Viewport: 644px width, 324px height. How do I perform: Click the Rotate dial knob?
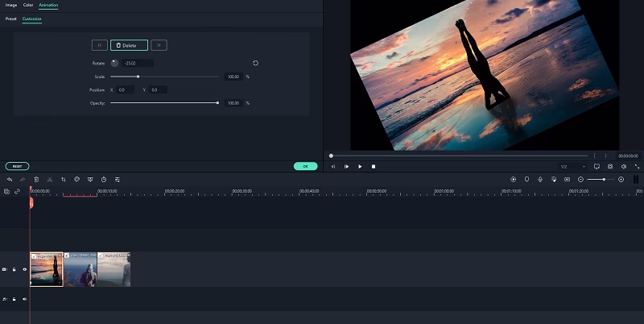[114, 63]
